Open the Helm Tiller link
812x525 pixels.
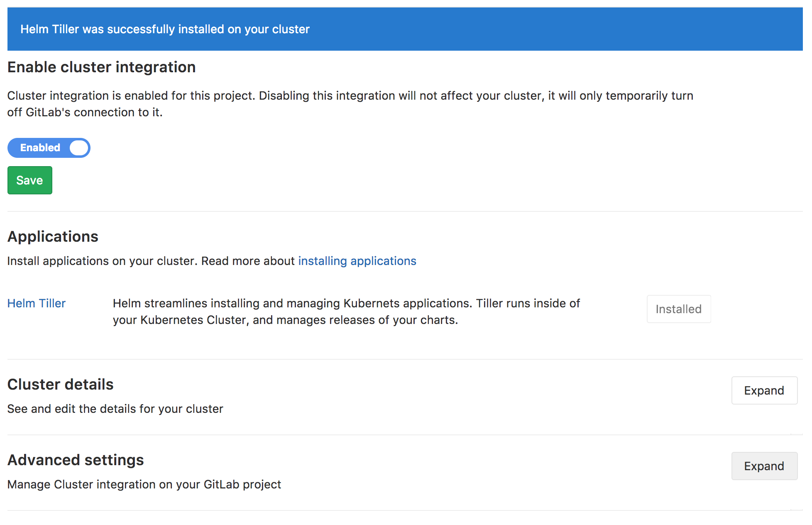click(37, 303)
